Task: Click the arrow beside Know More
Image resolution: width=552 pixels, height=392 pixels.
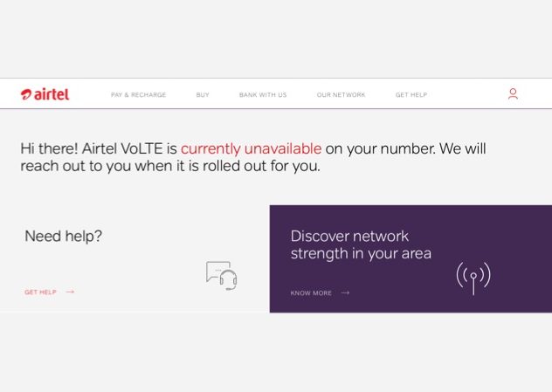Action: coord(345,292)
